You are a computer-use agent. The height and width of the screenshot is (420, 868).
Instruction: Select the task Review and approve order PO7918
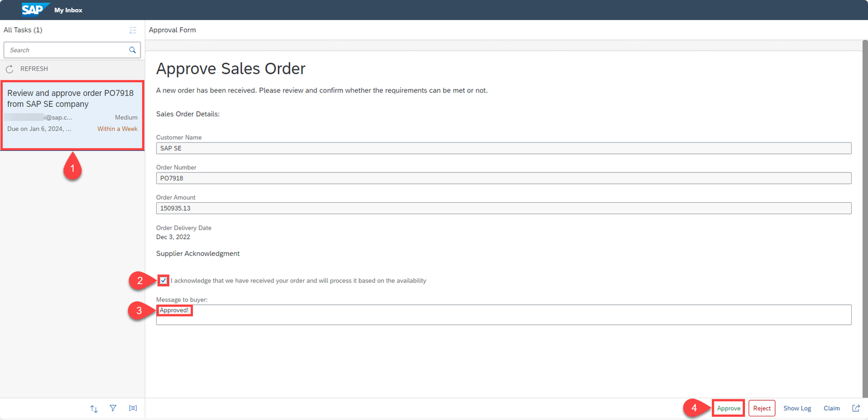point(72,115)
